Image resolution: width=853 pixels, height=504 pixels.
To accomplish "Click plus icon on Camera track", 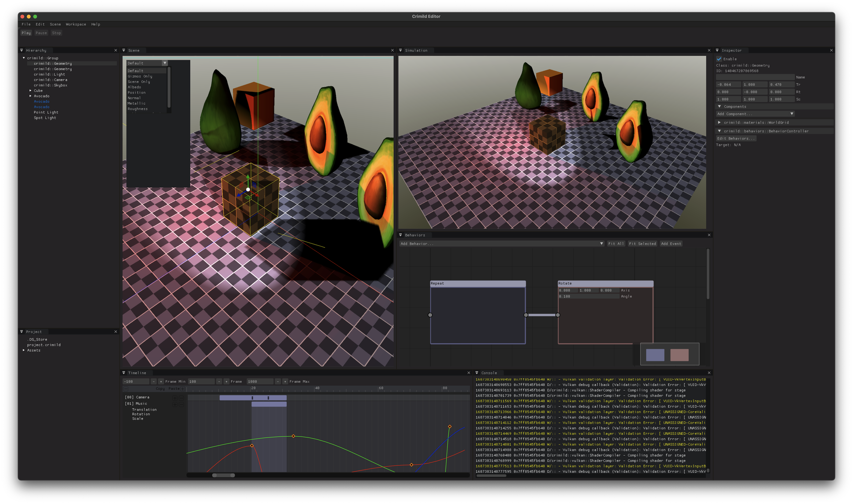I will point(175,398).
